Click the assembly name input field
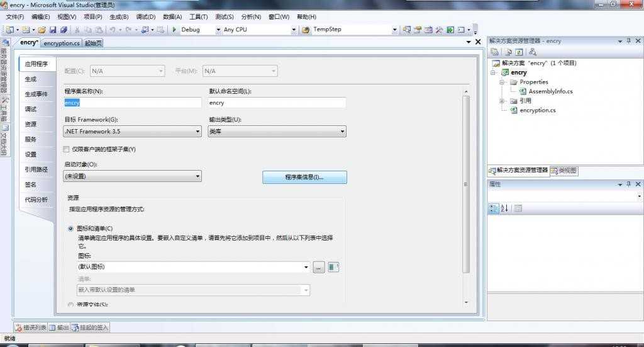644x347 pixels. click(x=132, y=103)
